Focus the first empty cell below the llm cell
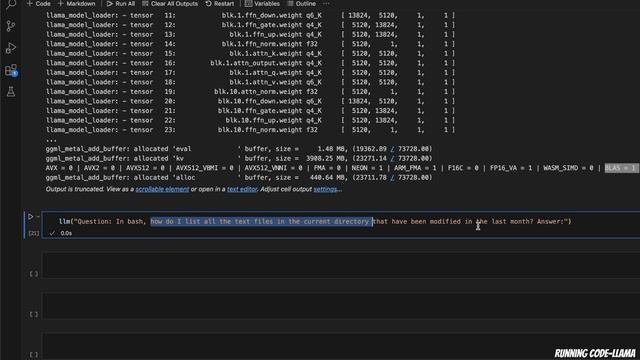 coord(341,265)
